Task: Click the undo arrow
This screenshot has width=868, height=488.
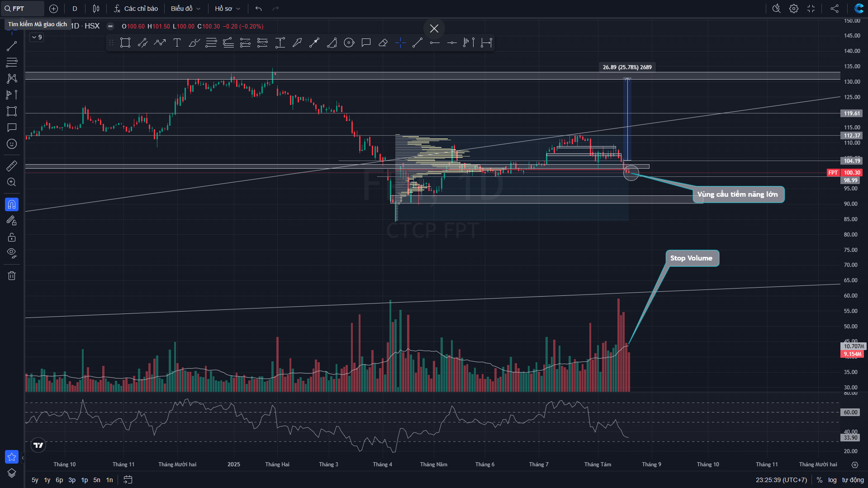Action: [x=258, y=9]
